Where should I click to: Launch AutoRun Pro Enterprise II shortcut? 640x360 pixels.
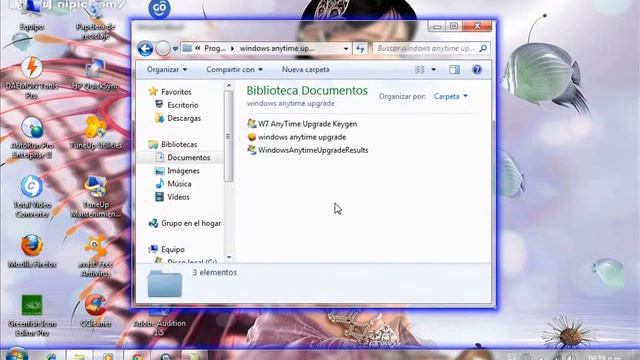[x=31, y=138]
